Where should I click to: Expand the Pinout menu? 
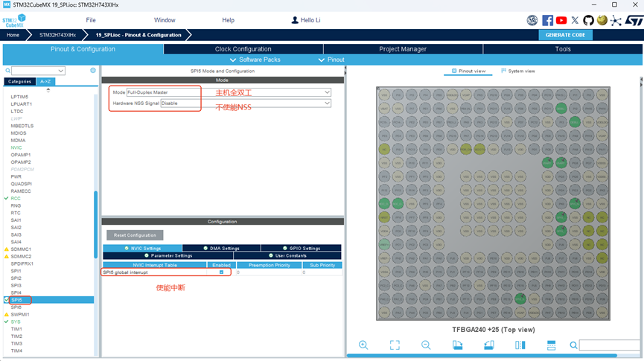tap(331, 60)
